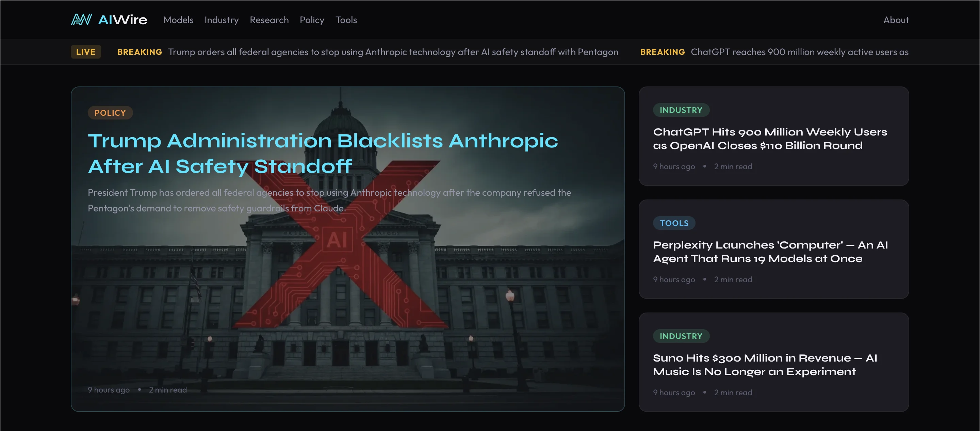Click the TOOLS tag on Perplexity card
Screen dimensions: 980x431
click(674, 223)
